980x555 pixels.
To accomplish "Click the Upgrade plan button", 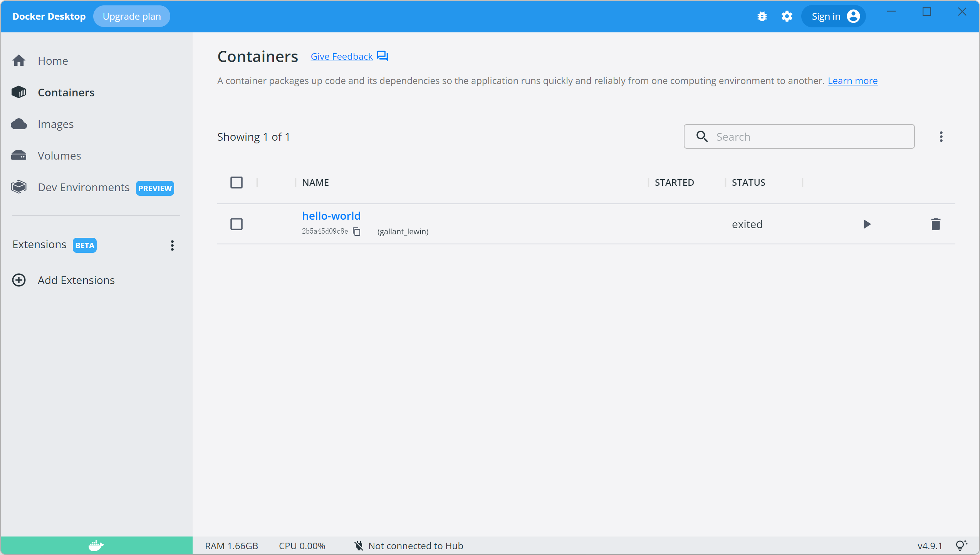I will click(x=132, y=16).
